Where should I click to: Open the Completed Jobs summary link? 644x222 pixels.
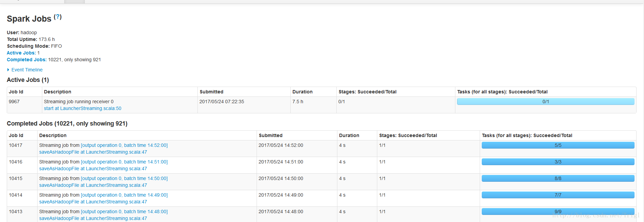27,60
